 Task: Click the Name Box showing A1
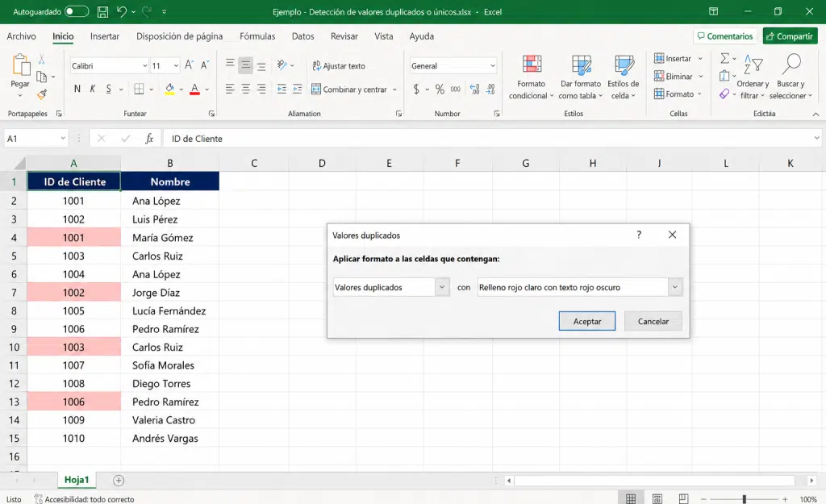(x=35, y=139)
